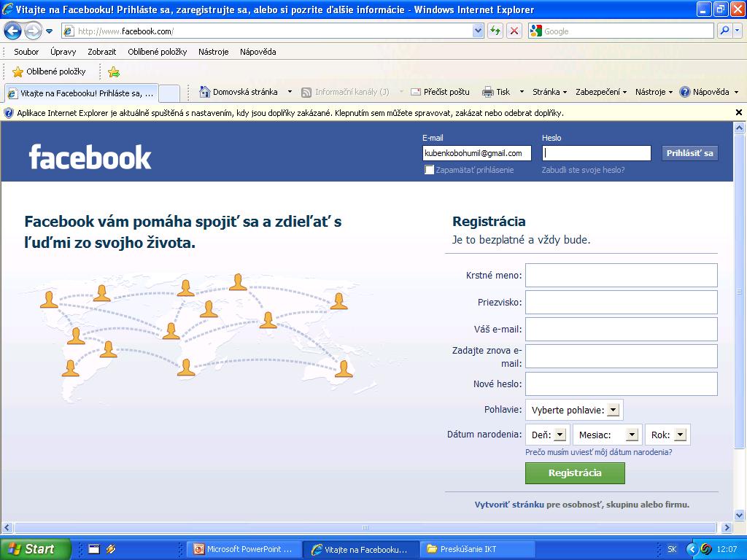Viewport: 747px width, 560px height.
Task: Click the show desktop quick launch icon
Action: tap(94, 549)
